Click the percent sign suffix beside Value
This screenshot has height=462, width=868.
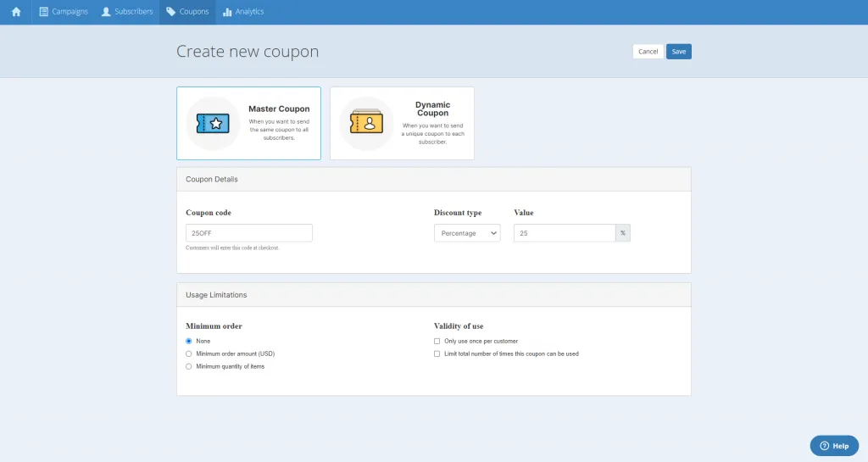tap(623, 233)
